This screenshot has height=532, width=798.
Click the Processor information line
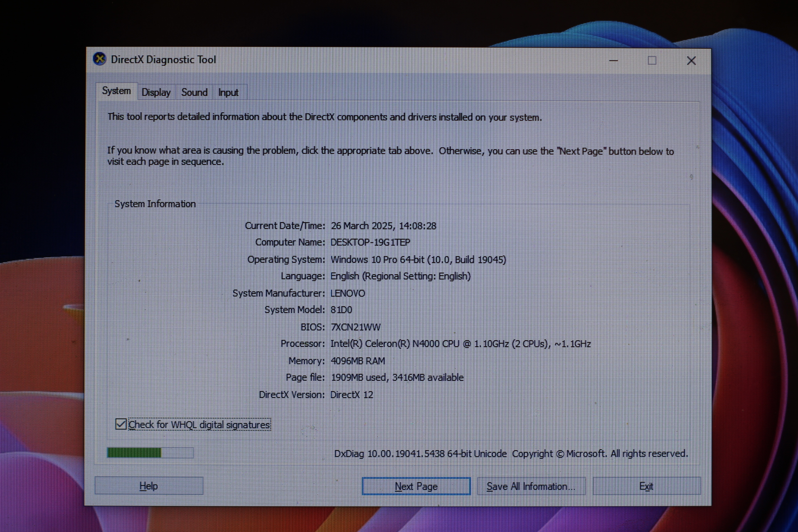[460, 344]
